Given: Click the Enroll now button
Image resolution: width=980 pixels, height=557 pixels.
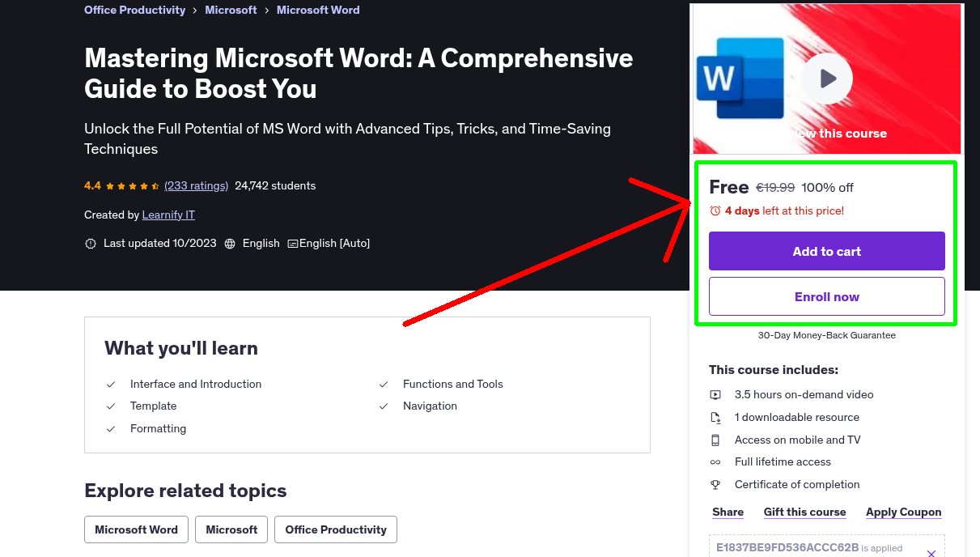Looking at the screenshot, I should pyautogui.click(x=827, y=296).
